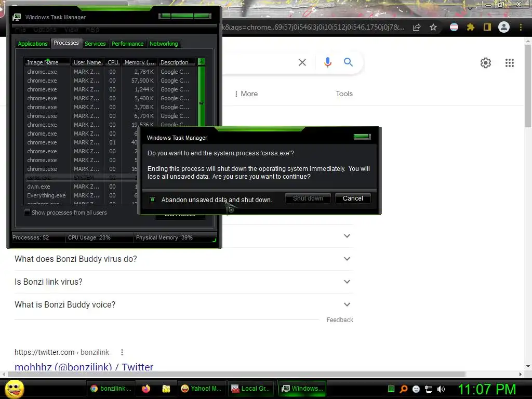Screen dimensions: 532x399
Task: Bookmark this page with the star
Action: pos(433,27)
